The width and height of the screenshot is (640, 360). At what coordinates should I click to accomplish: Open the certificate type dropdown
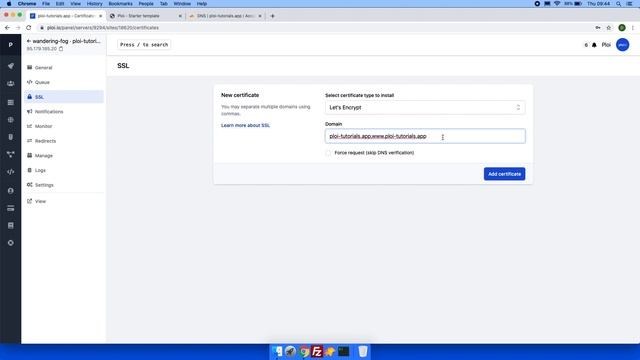click(x=425, y=107)
